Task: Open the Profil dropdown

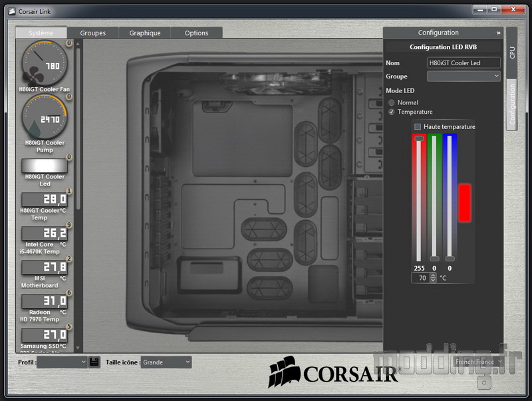Action: (62, 362)
